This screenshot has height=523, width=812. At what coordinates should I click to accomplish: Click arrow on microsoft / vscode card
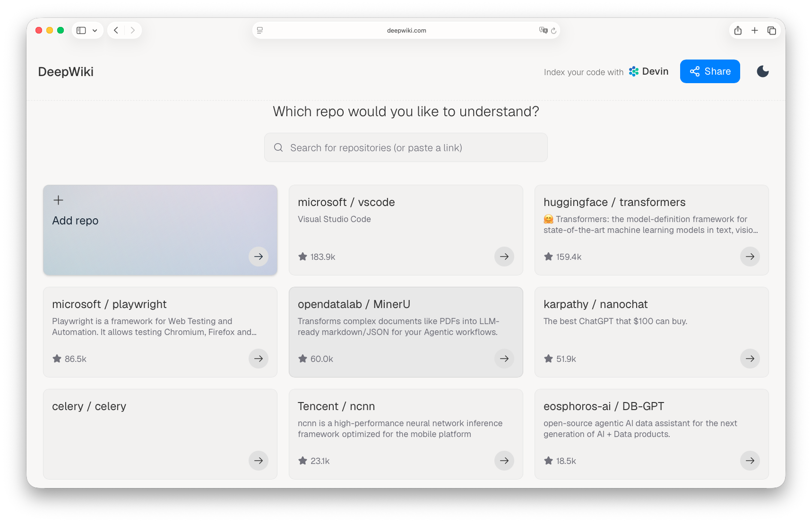point(504,257)
